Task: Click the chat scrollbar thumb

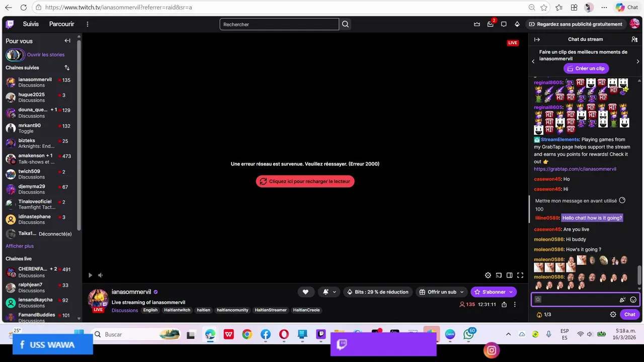Action: coord(639,275)
